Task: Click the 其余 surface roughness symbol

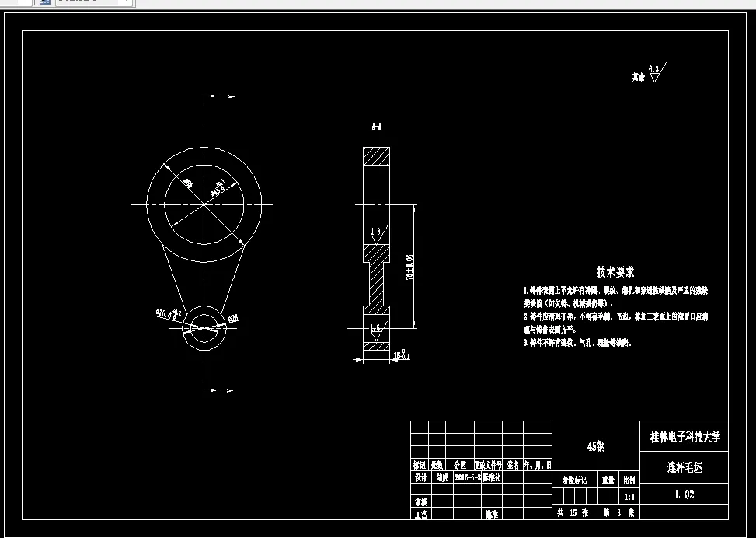Action: point(650,73)
